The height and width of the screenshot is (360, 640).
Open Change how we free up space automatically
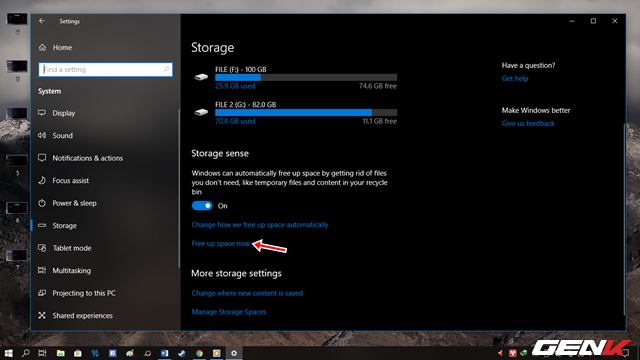[x=260, y=225]
